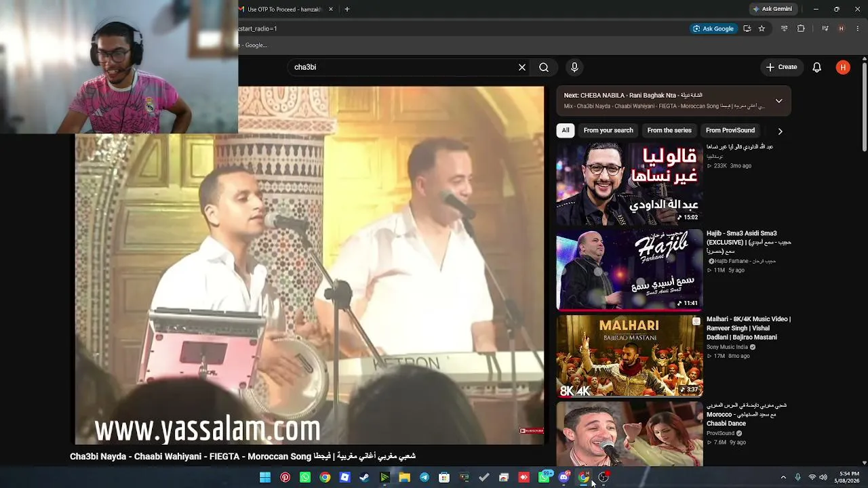868x488 pixels.
Task: Click the Next: CHEBA NABILA text
Action: 633,96
